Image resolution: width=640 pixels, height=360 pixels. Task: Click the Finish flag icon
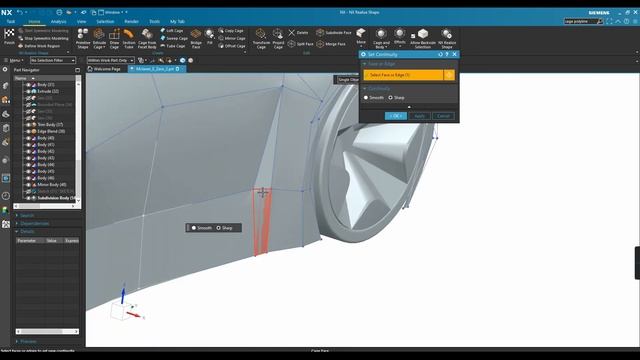point(9,33)
